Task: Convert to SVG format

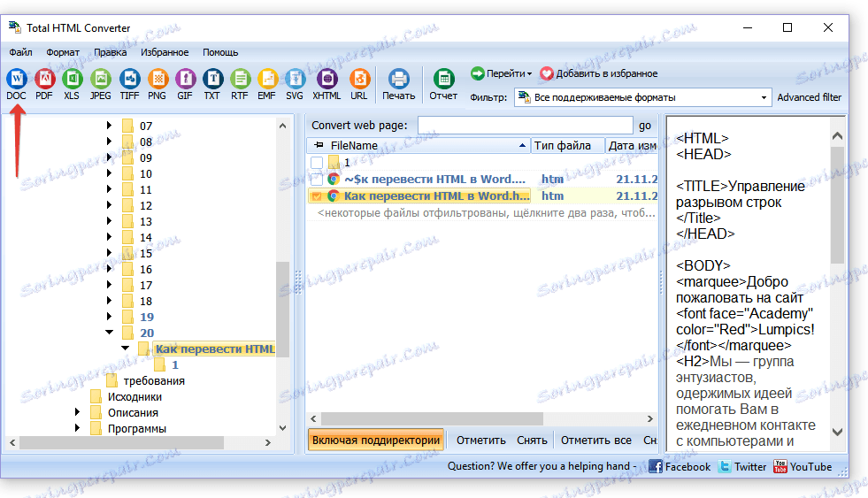Action: point(295,84)
